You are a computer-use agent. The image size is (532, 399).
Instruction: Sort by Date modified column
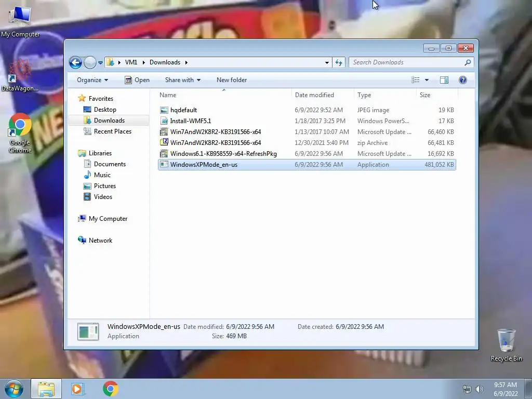[322, 95]
